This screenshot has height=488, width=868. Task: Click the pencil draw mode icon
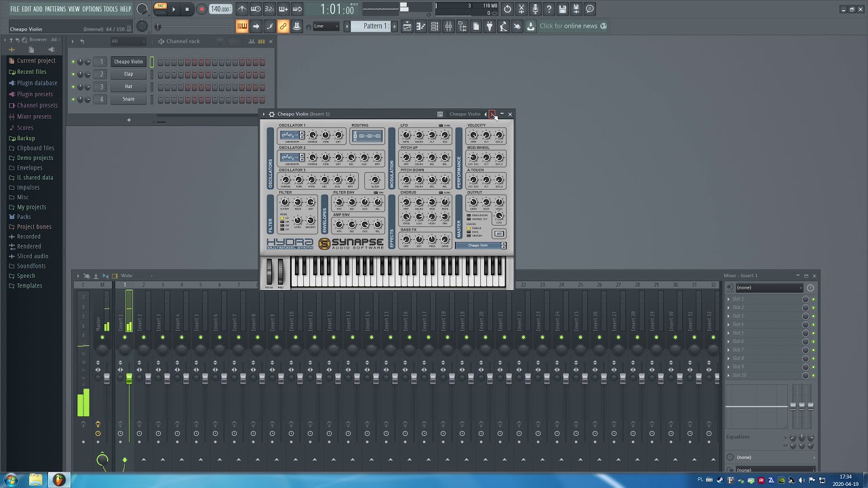269,26
